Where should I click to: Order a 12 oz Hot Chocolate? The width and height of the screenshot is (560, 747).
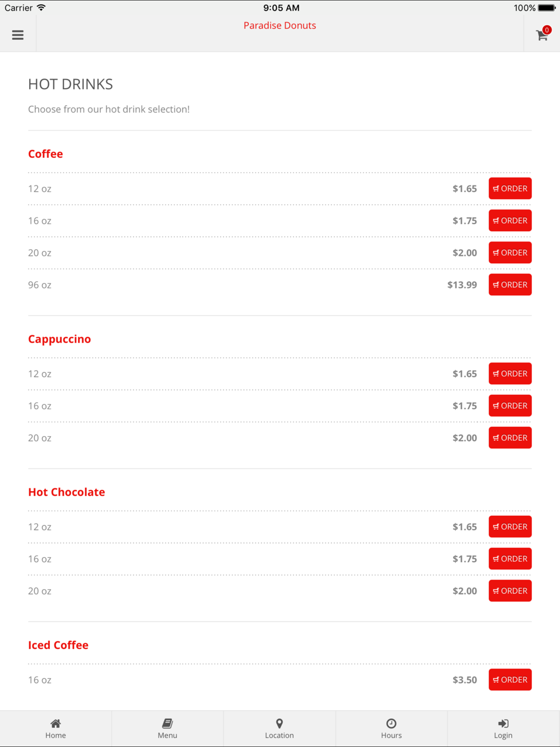510,527
